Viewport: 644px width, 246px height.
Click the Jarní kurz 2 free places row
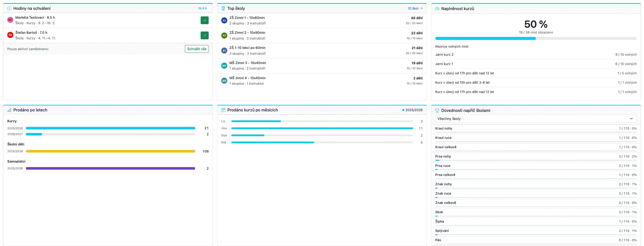[x=536, y=55]
